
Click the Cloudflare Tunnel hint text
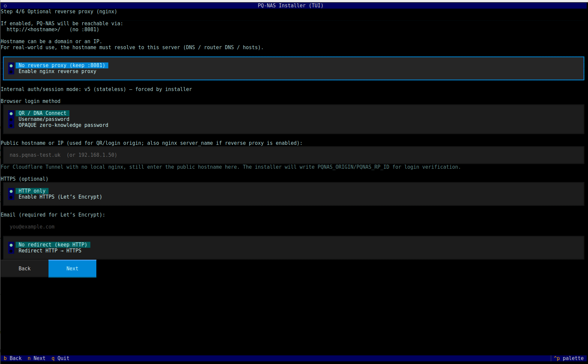pyautogui.click(x=231, y=167)
